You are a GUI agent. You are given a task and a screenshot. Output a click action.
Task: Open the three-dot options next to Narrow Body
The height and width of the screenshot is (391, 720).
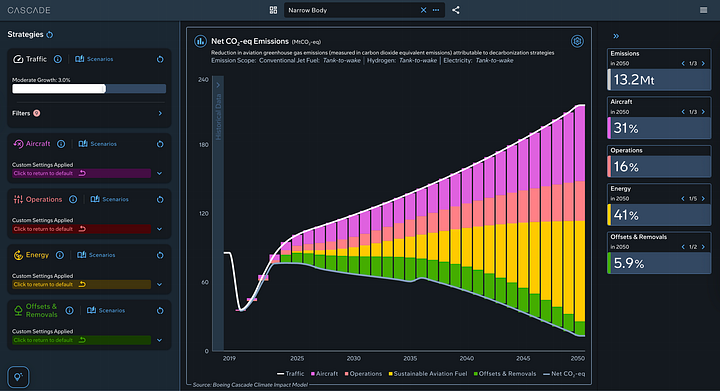436,10
